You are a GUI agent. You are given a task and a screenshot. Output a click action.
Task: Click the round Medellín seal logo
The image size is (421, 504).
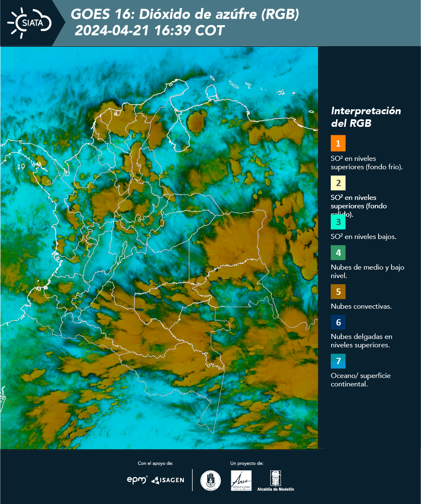pyautogui.click(x=210, y=480)
